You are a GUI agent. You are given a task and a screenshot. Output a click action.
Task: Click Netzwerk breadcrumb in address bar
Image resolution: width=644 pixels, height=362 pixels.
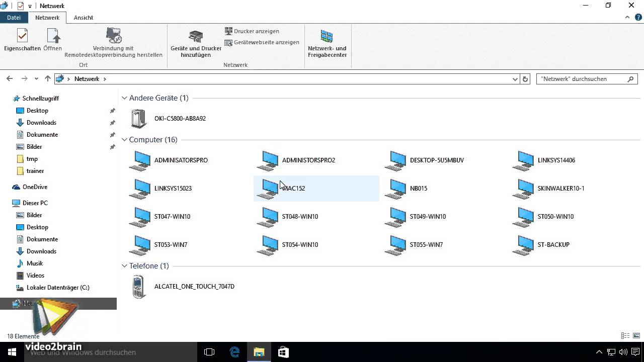87,79
